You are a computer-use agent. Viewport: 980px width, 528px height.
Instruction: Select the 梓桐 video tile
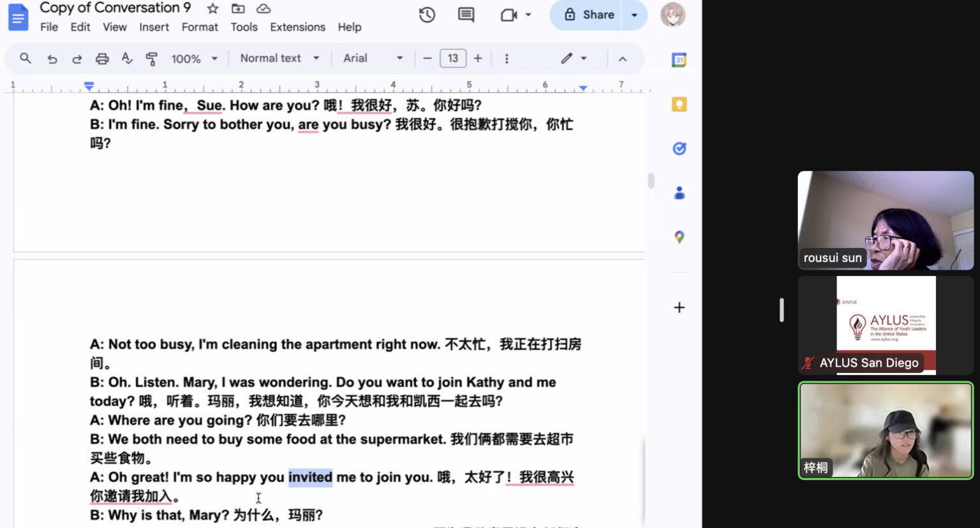(x=886, y=430)
